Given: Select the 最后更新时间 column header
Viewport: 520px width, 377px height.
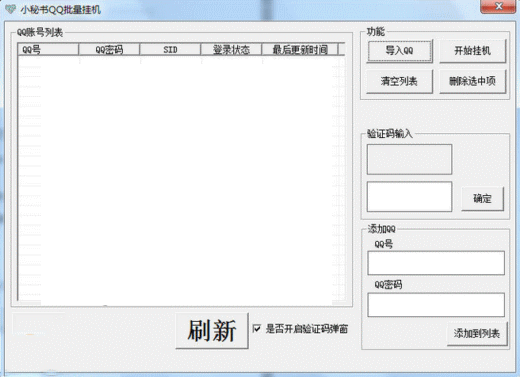Looking at the screenshot, I should [300, 50].
